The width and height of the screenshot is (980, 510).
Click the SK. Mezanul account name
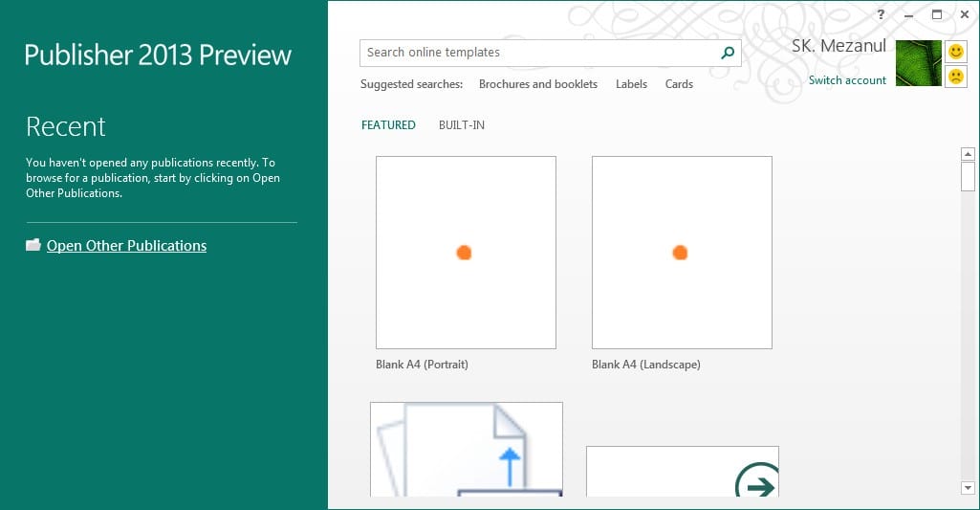pyautogui.click(x=838, y=46)
